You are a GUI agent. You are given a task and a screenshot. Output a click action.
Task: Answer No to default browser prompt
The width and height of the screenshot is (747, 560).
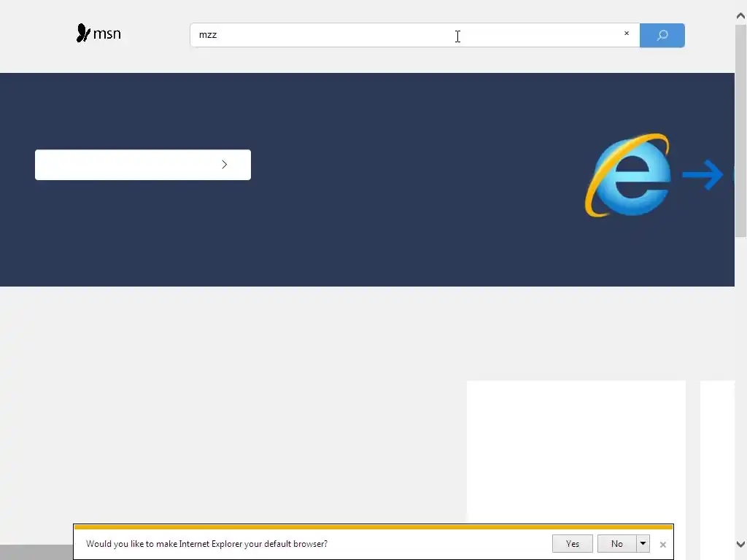pos(617,544)
